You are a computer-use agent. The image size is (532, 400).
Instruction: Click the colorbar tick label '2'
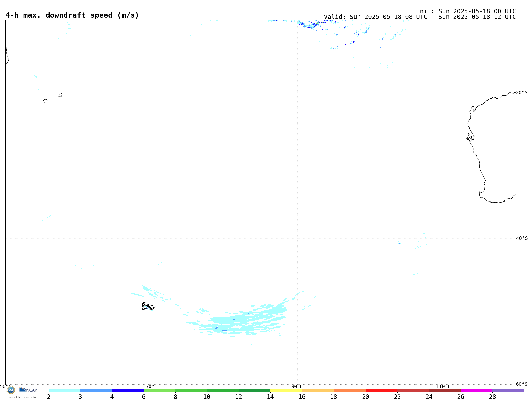[x=49, y=397]
